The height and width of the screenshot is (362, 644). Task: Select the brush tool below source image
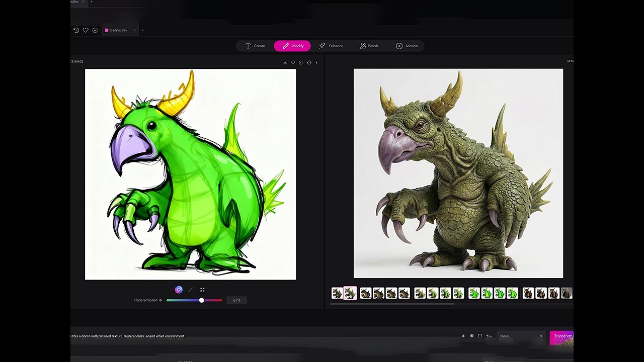tap(191, 290)
